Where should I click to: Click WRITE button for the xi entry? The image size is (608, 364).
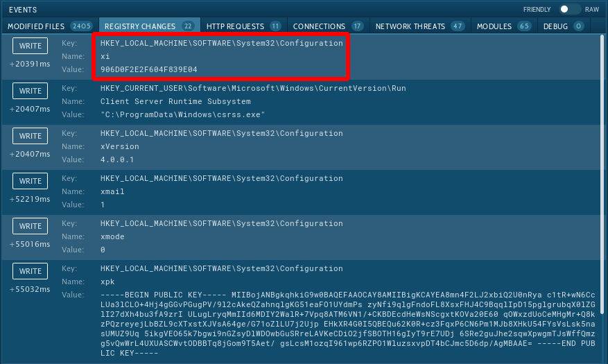[30, 46]
